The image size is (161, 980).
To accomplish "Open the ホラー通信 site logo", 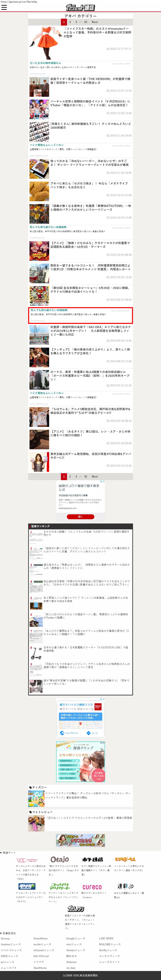I will click(92, 859).
